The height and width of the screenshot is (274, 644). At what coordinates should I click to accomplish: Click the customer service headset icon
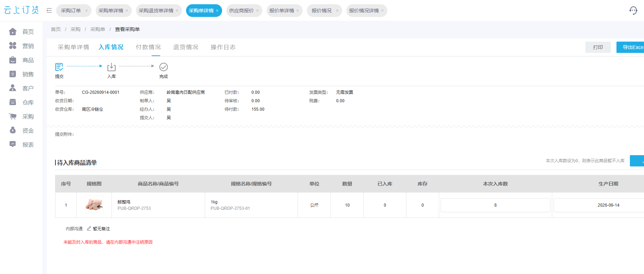point(633,11)
